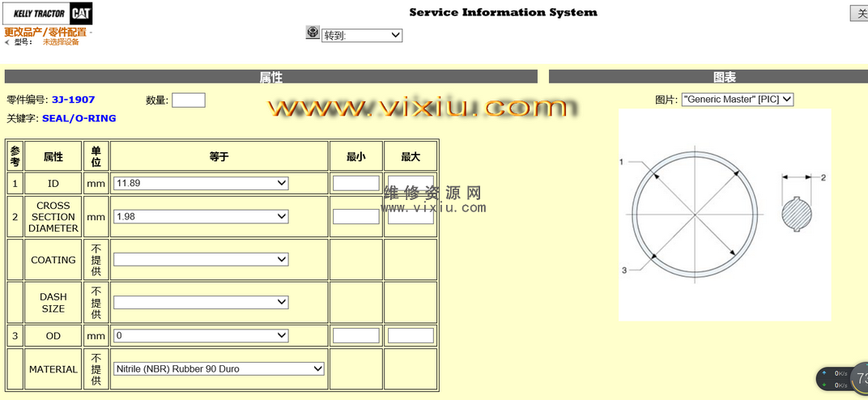
Task: Open the Coating value dropdown
Action: tap(201, 260)
